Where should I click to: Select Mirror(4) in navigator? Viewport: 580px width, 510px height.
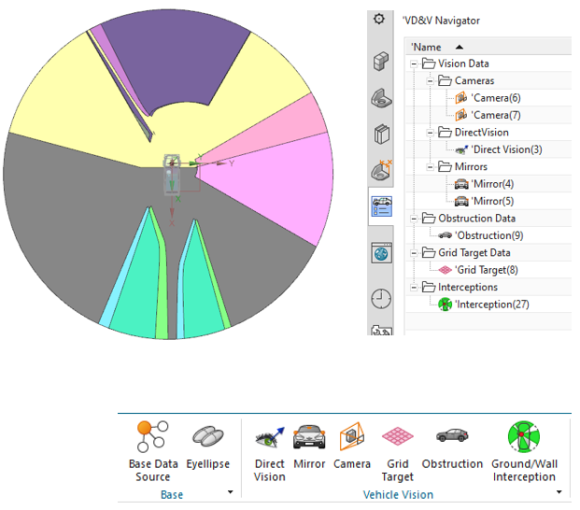click(493, 184)
